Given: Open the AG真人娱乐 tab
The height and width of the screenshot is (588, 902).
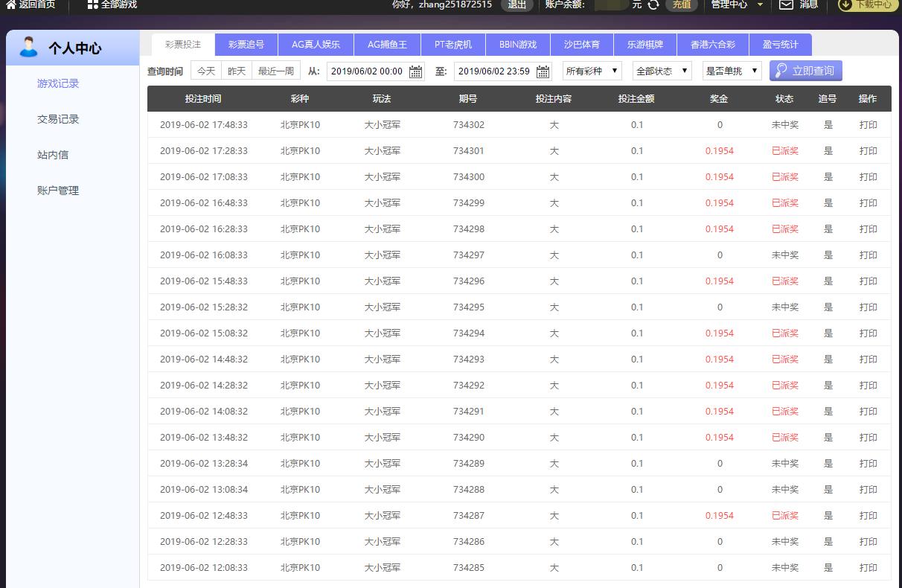Looking at the screenshot, I should [316, 45].
